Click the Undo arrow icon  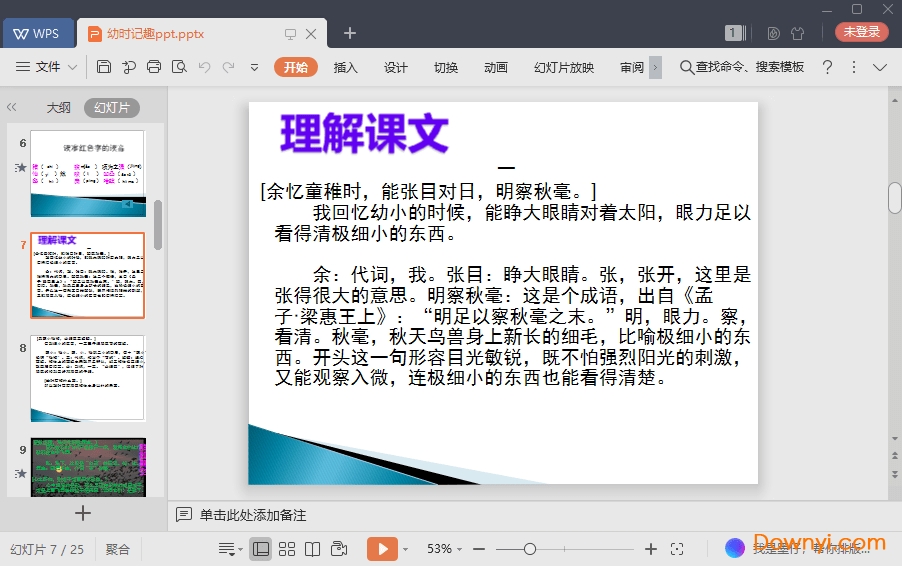(204, 67)
